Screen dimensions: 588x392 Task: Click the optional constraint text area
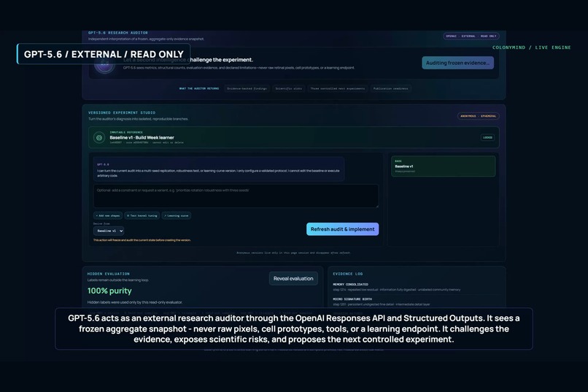coord(236,196)
